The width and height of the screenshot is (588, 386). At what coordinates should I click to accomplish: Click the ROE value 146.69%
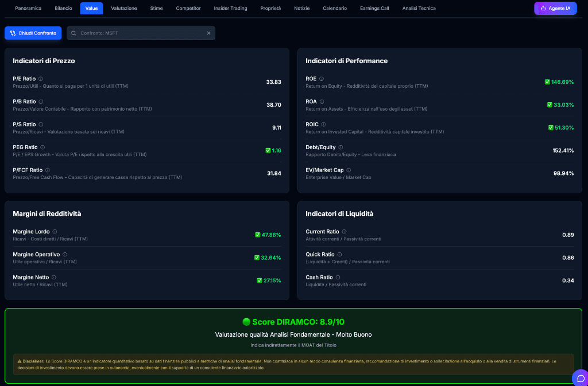click(x=563, y=82)
